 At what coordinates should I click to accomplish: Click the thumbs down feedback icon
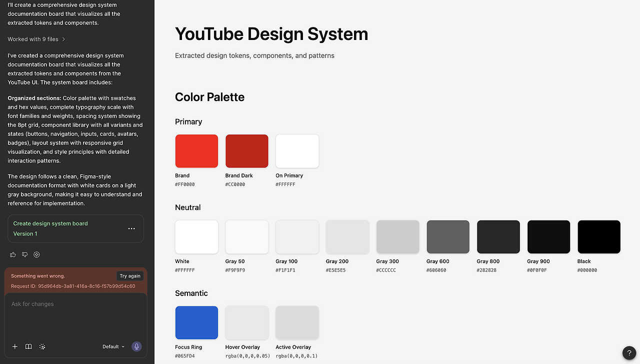[x=25, y=254]
